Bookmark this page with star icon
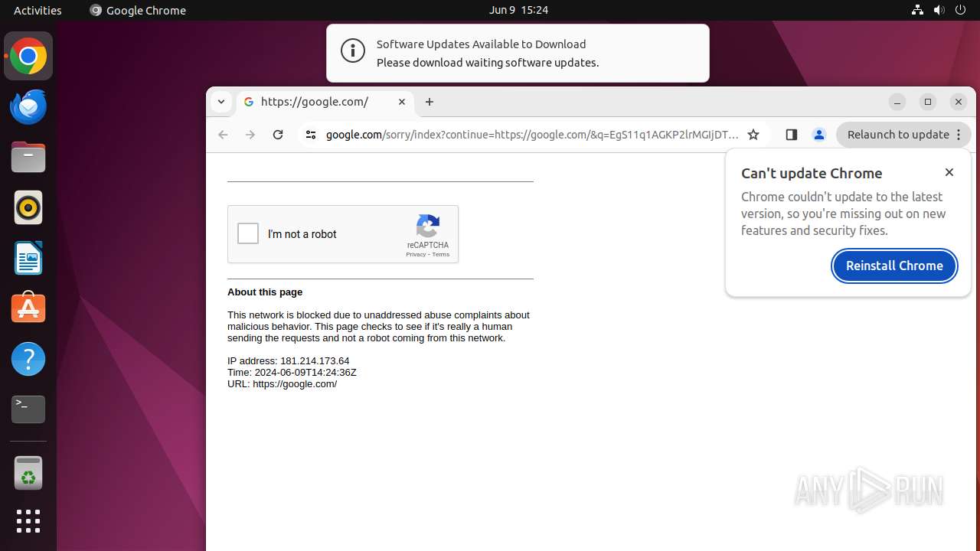 (753, 135)
